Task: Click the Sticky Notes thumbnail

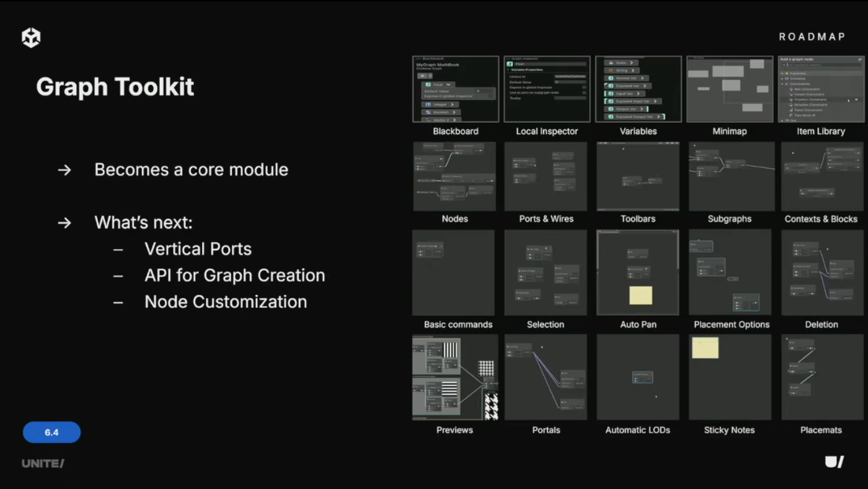Action: tap(730, 377)
